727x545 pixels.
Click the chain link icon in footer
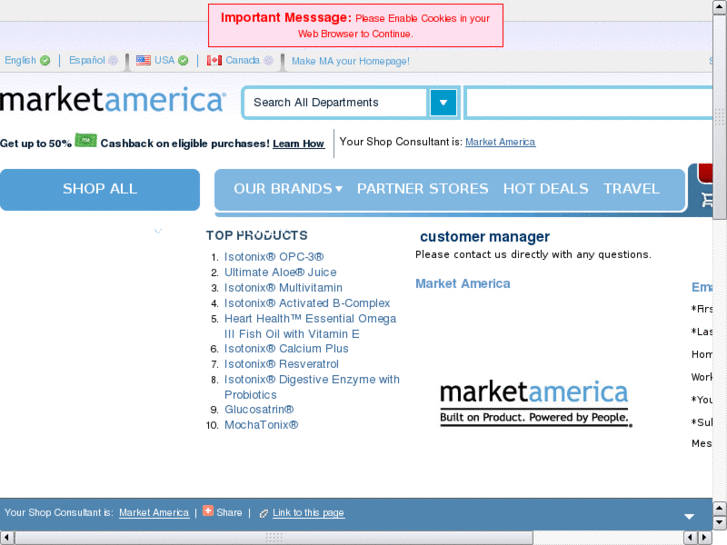tap(263, 513)
